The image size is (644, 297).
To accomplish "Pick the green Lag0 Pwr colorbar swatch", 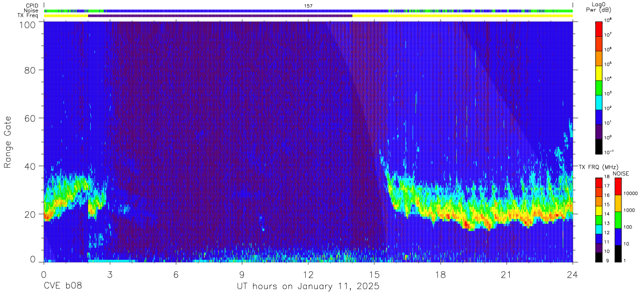I will [x=599, y=87].
